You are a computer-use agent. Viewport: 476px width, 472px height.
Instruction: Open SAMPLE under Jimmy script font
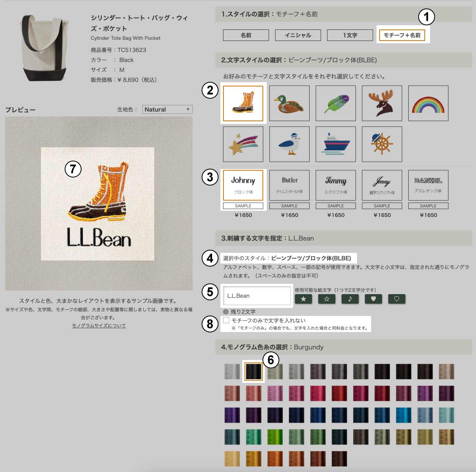(x=336, y=206)
